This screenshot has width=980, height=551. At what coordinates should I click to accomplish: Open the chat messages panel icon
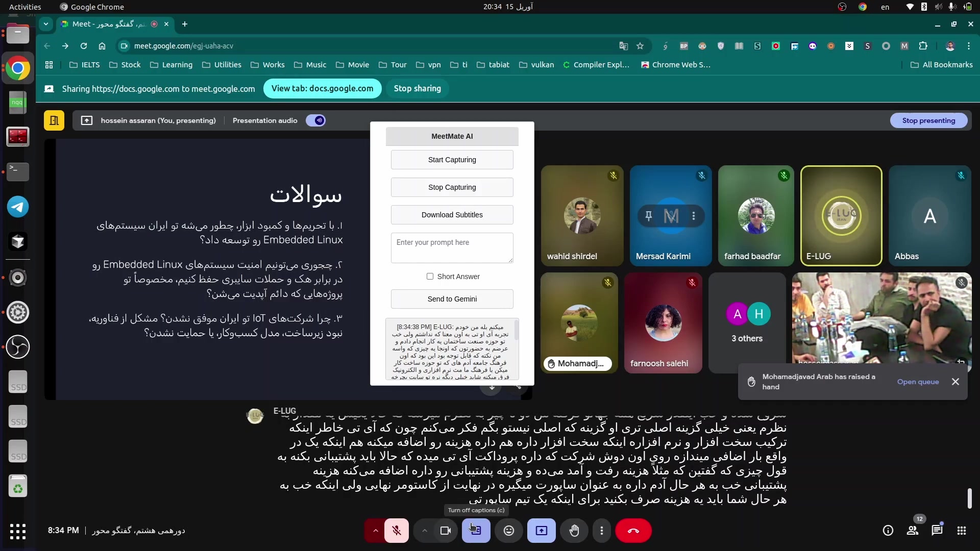[x=937, y=531]
